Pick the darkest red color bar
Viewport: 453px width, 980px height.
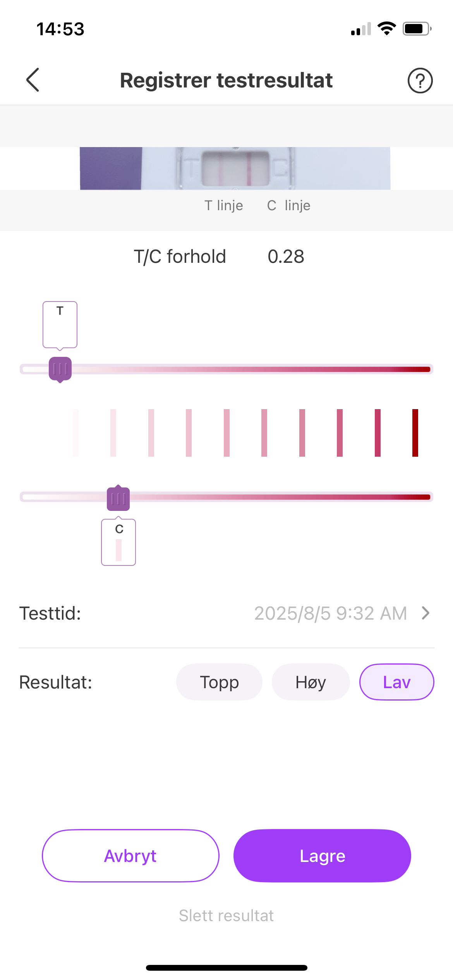tap(415, 433)
